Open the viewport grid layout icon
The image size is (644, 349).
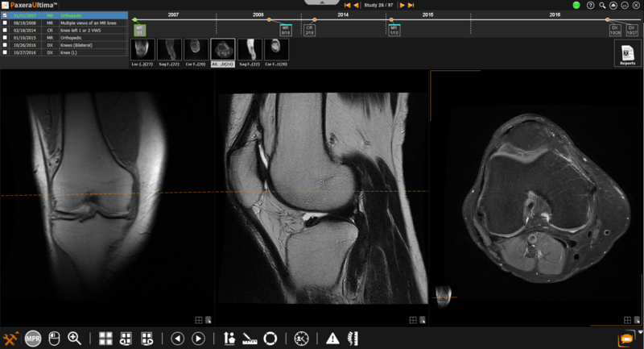pos(105,339)
